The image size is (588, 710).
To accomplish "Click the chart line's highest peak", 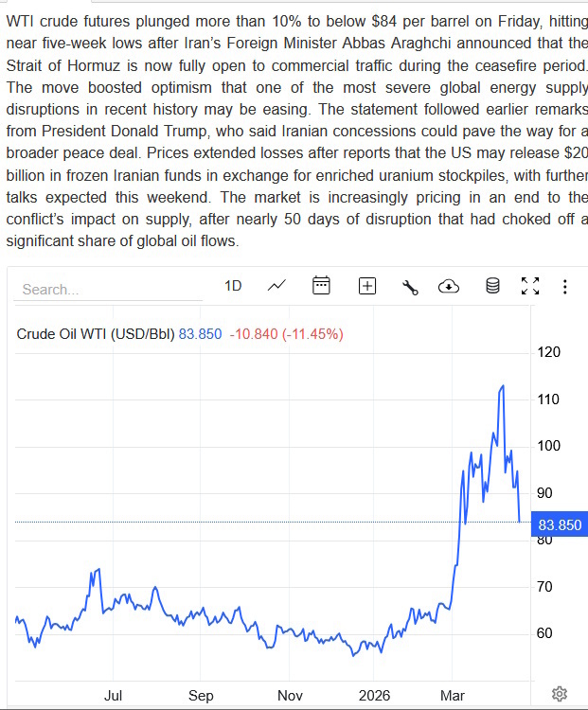I will click(502, 385).
